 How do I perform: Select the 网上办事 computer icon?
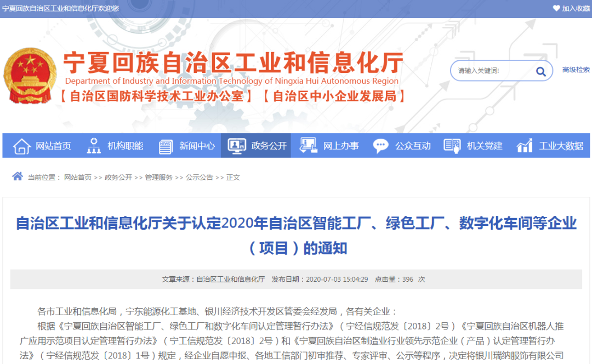[x=308, y=145]
